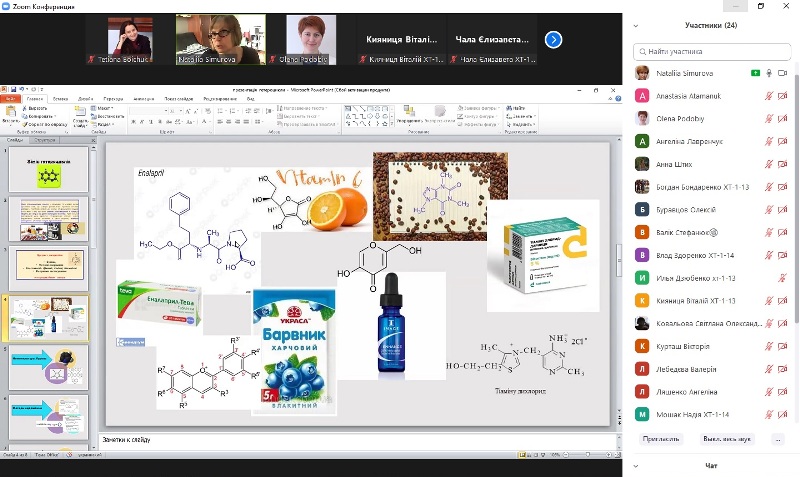
Task: Select slide 1 thumbnail in slide pane
Action: 48,169
